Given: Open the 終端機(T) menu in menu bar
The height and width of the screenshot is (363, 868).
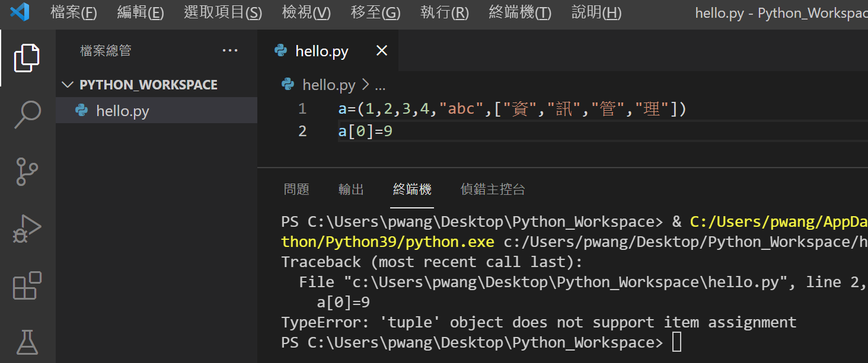Looking at the screenshot, I should [520, 12].
